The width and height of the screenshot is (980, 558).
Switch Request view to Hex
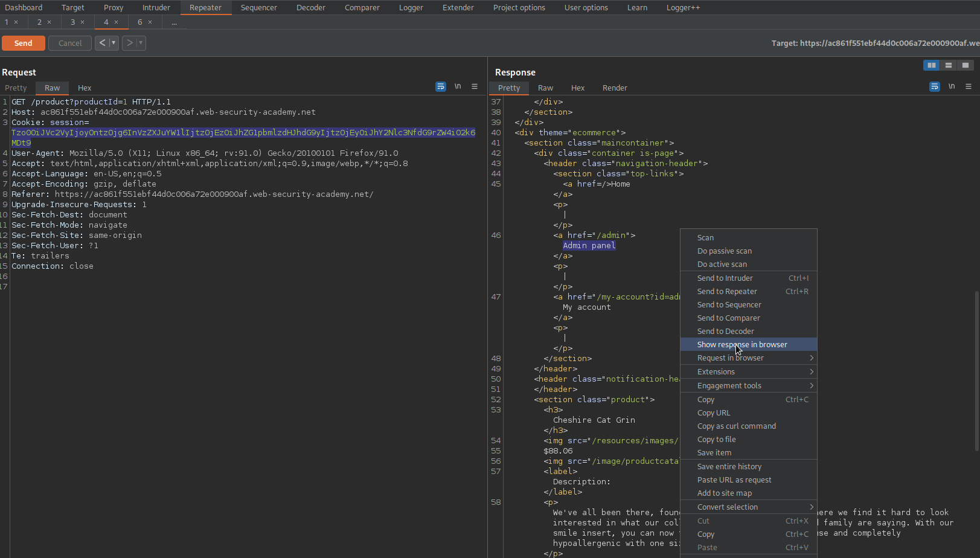[85, 88]
